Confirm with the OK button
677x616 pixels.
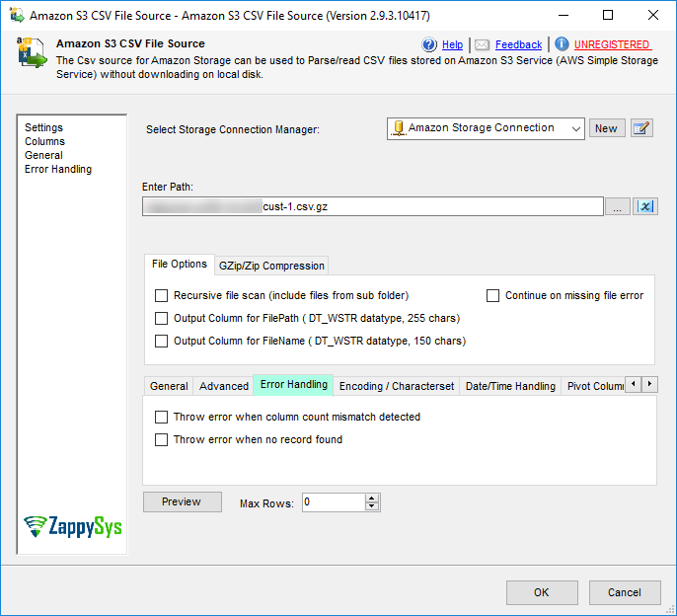(x=542, y=592)
